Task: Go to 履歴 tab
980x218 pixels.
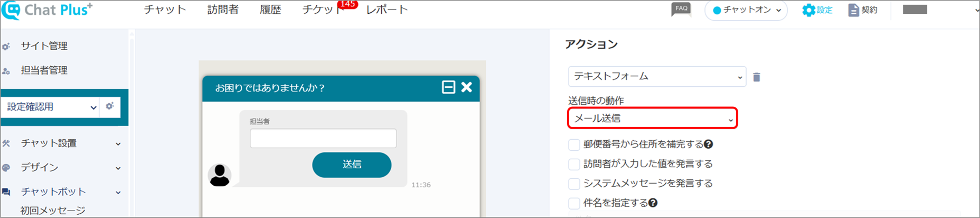Action: [x=270, y=10]
